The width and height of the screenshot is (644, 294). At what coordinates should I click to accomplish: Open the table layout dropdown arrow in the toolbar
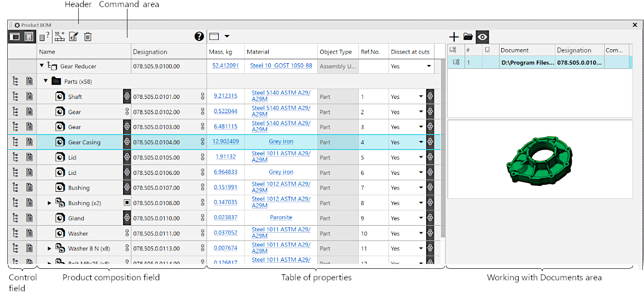click(x=227, y=37)
